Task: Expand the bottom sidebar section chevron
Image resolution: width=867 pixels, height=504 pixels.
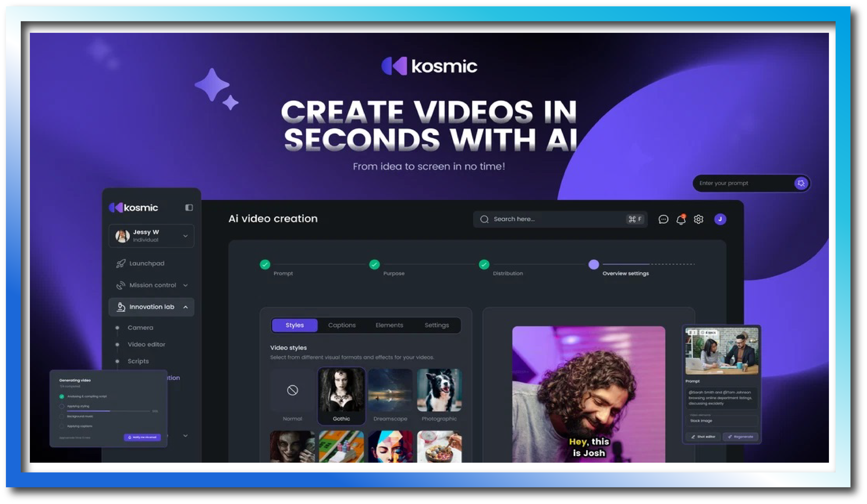Action: (185, 436)
